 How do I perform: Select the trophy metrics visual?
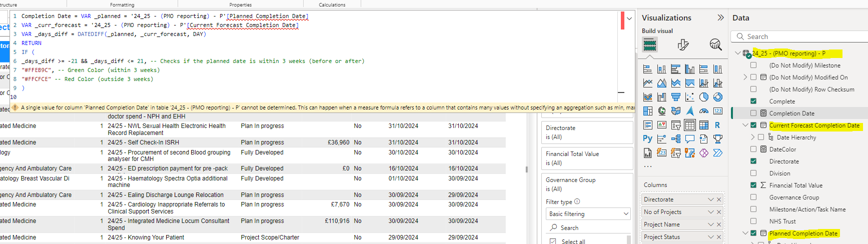pyautogui.click(x=717, y=138)
